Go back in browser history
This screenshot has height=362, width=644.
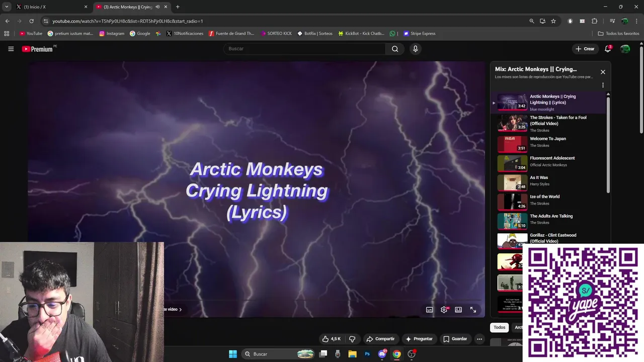(7, 21)
